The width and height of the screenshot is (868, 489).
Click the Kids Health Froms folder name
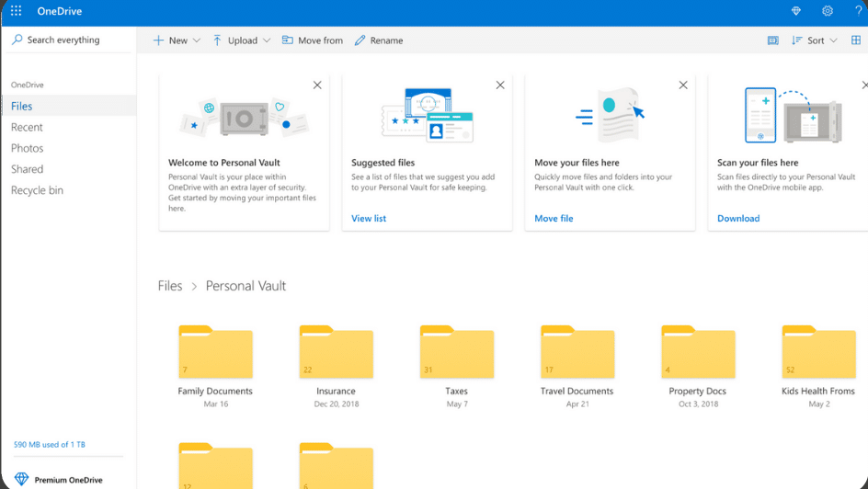pyautogui.click(x=818, y=391)
